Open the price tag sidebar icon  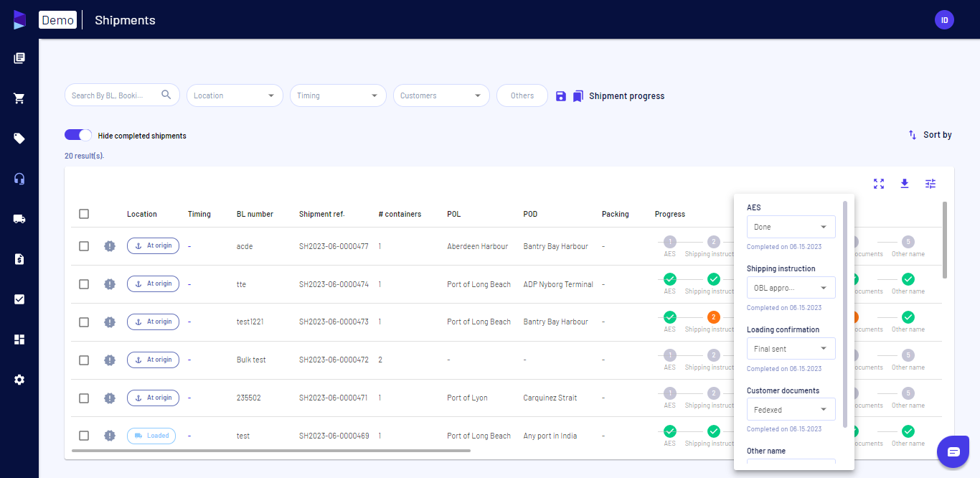click(x=19, y=139)
